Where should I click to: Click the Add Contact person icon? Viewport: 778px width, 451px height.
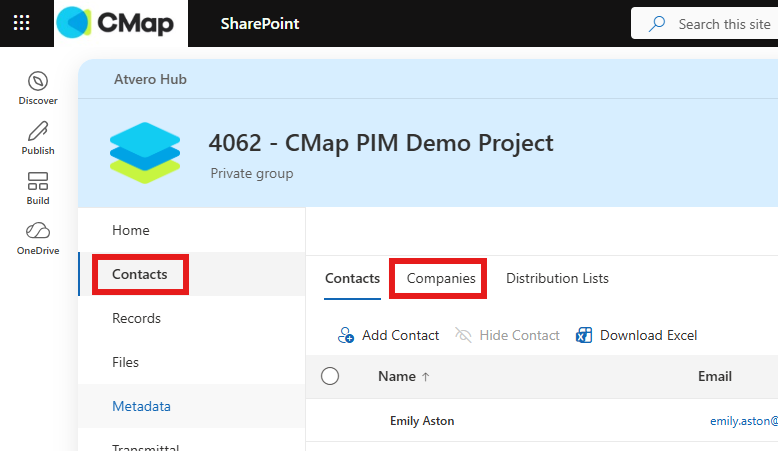coord(345,335)
